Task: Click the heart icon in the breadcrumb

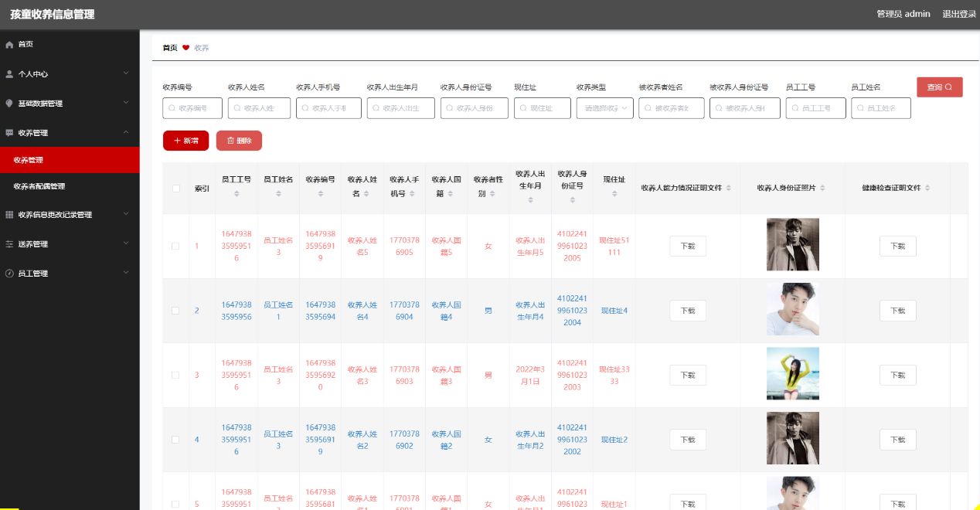Action: coord(185,48)
